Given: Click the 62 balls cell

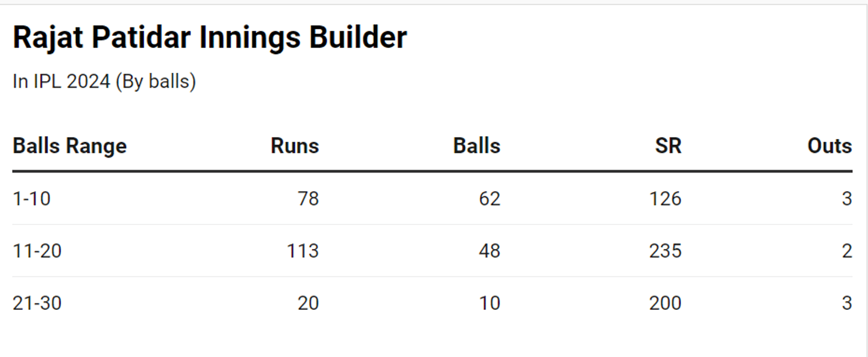Looking at the screenshot, I should coord(489,198).
